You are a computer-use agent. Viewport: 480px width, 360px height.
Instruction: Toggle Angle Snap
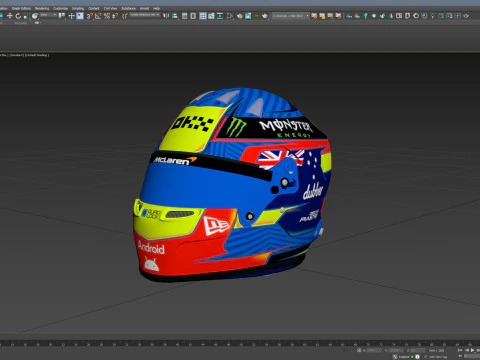tap(98, 16)
